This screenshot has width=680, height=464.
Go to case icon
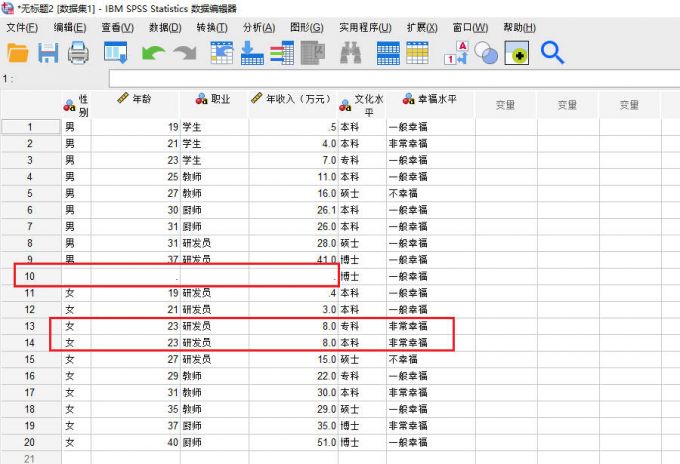[222, 53]
